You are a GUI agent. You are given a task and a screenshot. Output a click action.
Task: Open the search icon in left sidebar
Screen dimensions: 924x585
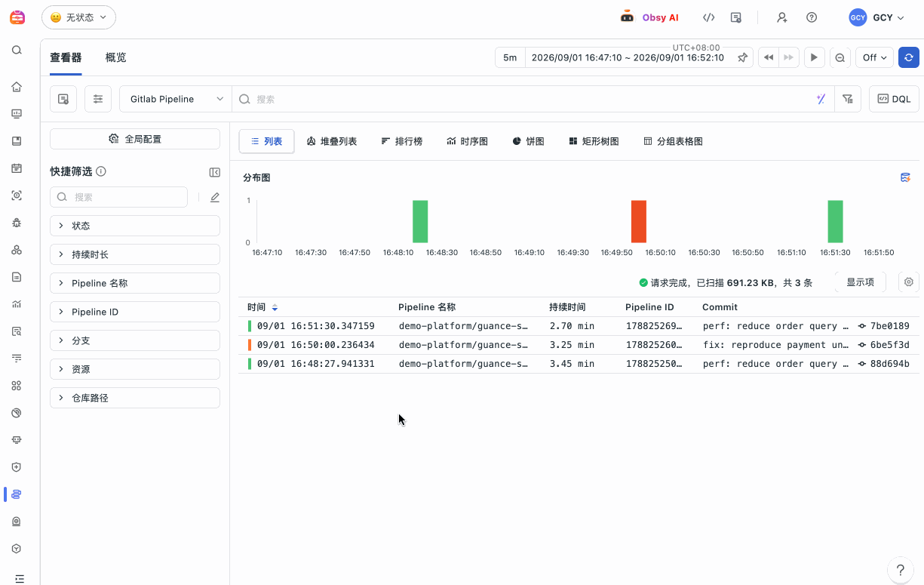(x=17, y=51)
